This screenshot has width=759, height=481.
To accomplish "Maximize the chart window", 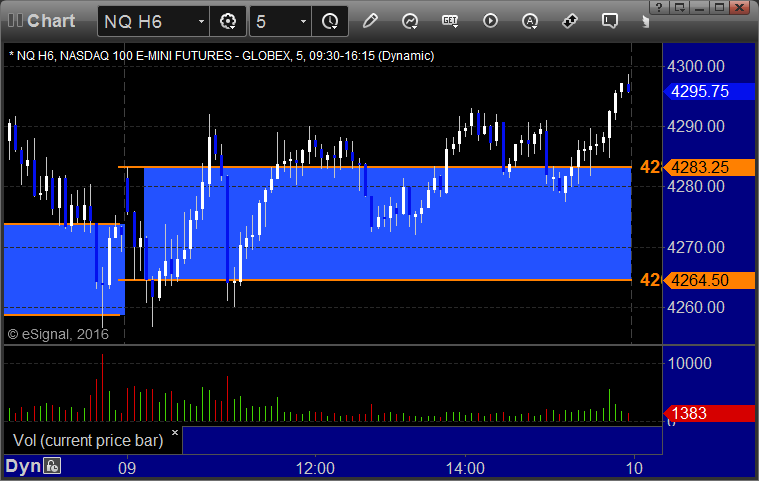I will (x=719, y=7).
